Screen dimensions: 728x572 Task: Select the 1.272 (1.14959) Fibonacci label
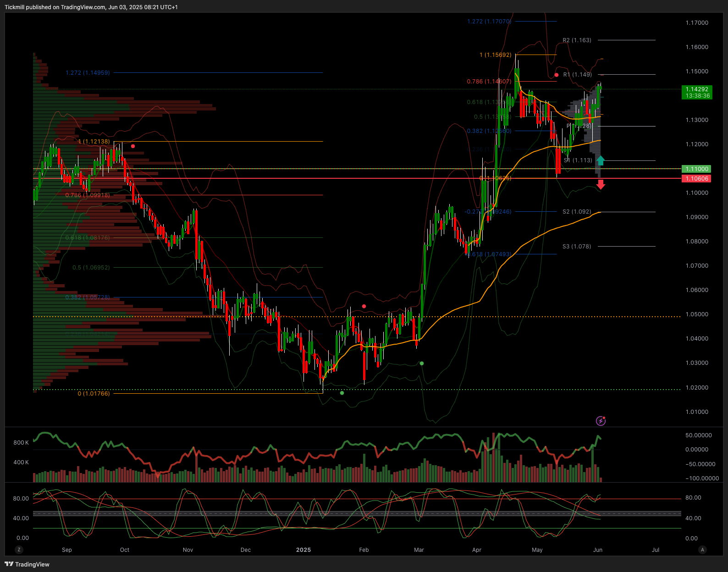pyautogui.click(x=88, y=72)
